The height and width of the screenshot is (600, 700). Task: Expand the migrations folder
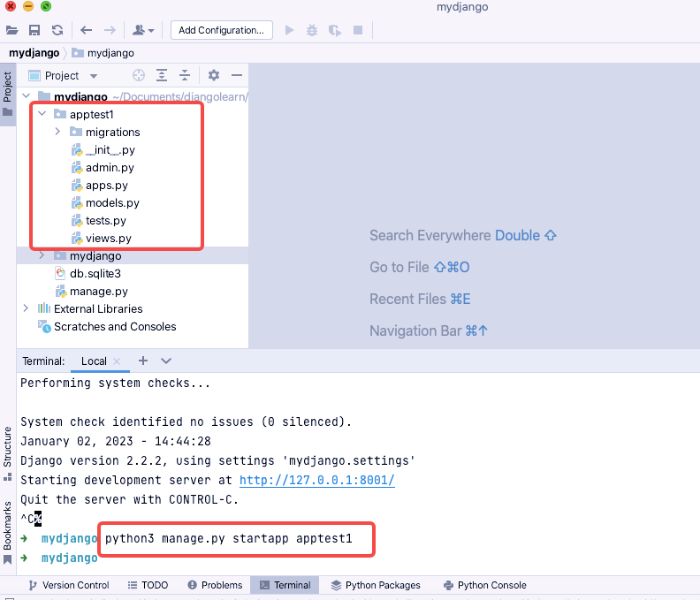click(x=57, y=132)
